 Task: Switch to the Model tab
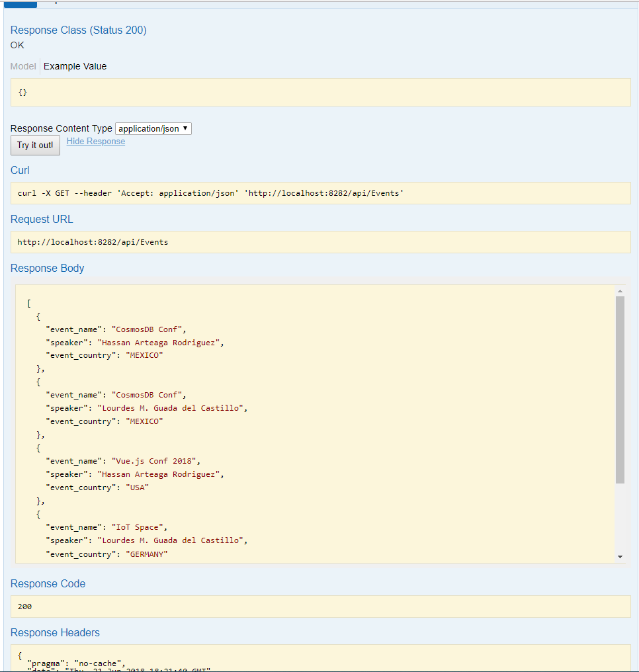pyautogui.click(x=23, y=66)
